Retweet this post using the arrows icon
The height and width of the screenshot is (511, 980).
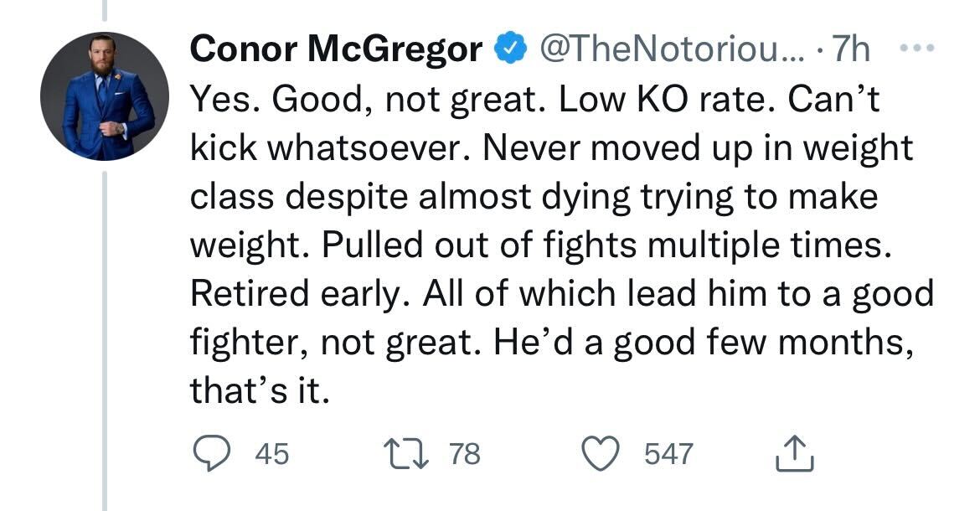tap(405, 453)
